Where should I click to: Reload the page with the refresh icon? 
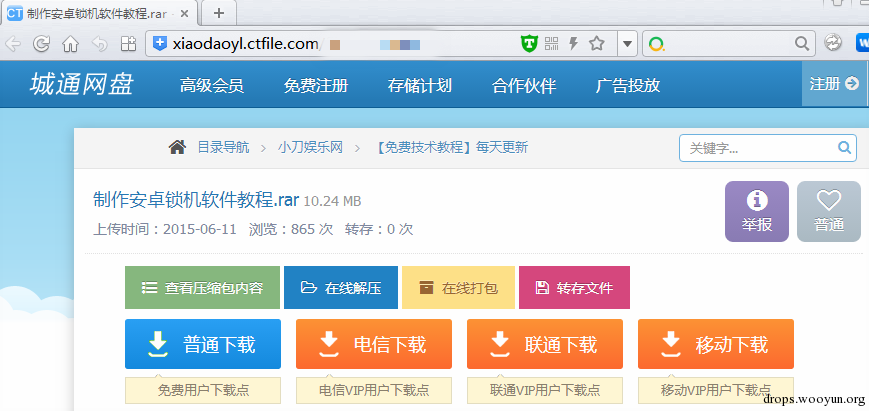pyautogui.click(x=42, y=44)
